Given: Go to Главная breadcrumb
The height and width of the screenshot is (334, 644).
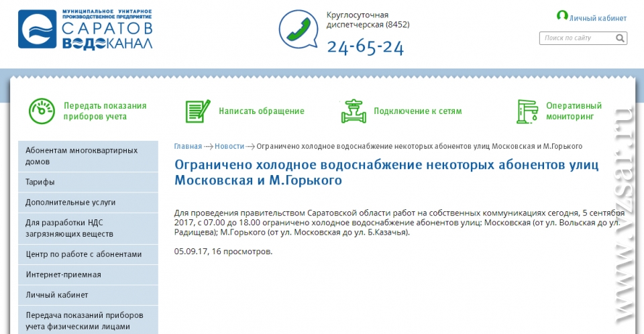Looking at the screenshot, I should (x=188, y=146).
